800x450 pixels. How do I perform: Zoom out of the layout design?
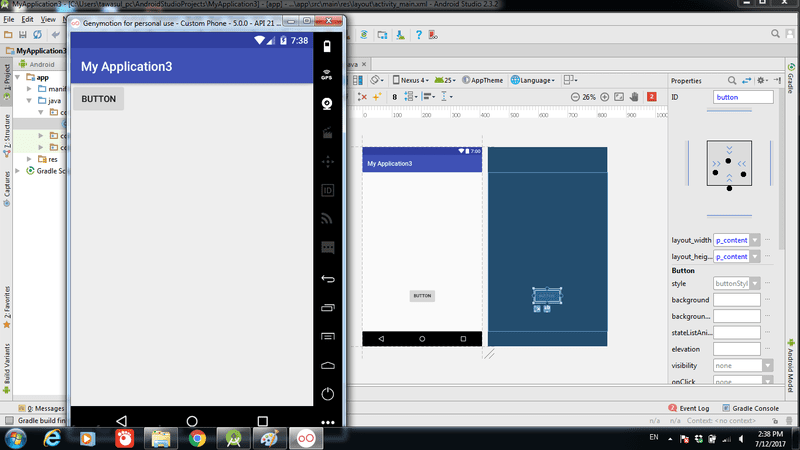tap(575, 97)
